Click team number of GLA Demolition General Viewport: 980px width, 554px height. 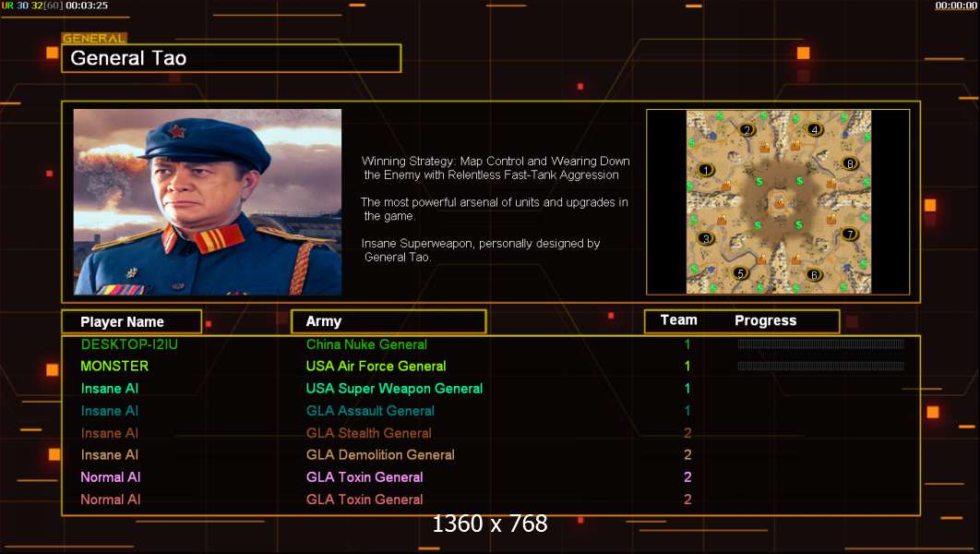pos(687,454)
